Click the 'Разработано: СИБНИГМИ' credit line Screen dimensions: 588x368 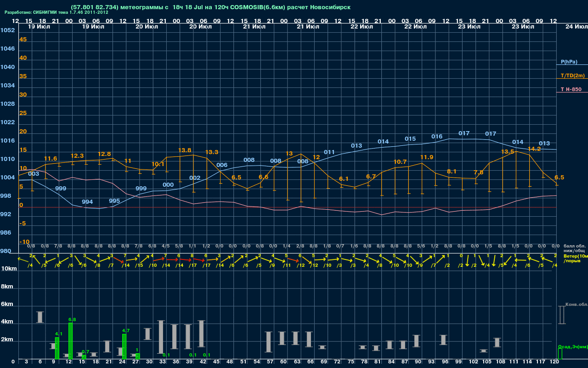tap(57, 12)
